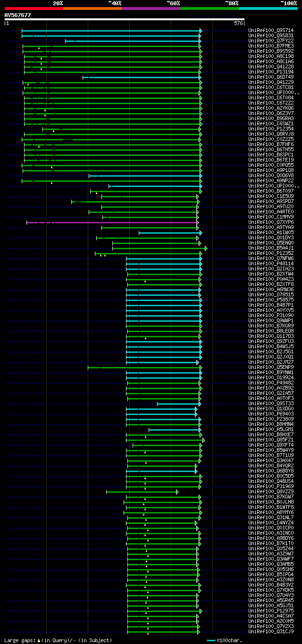Select the query name AV567677
Screen dimensions: 302x644
[17, 15]
